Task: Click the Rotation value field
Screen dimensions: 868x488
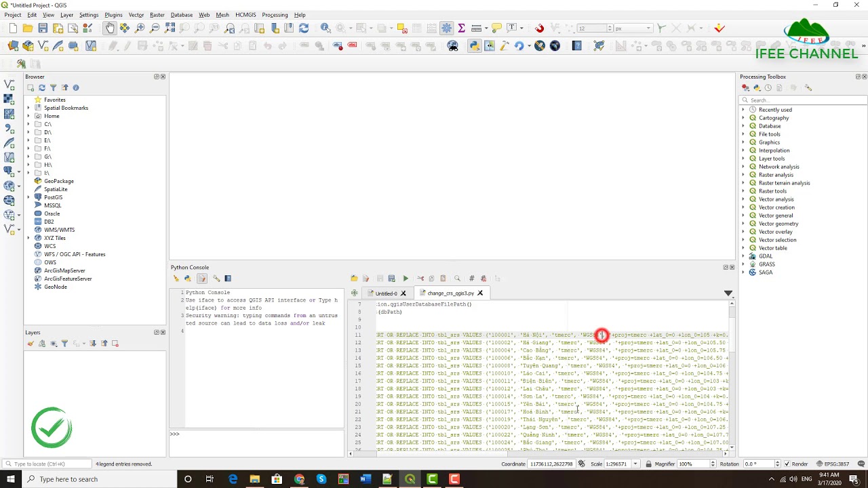Action: pos(759,464)
